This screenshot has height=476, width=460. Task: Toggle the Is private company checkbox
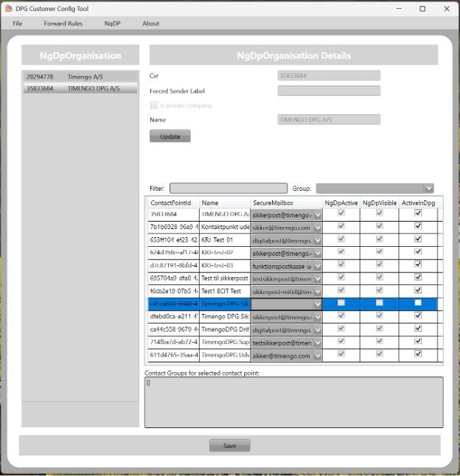click(154, 105)
